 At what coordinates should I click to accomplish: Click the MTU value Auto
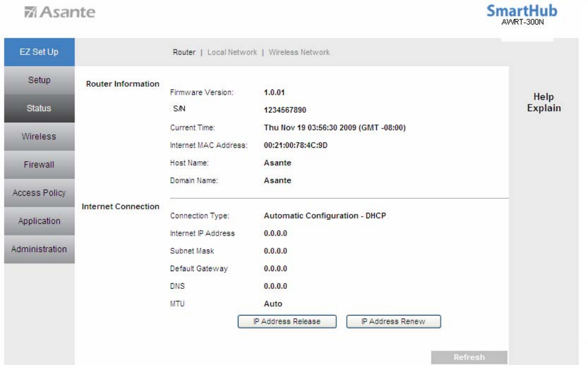273,303
